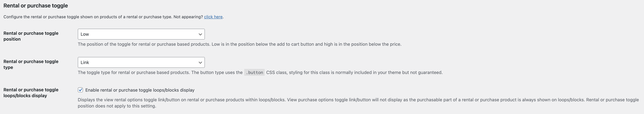Click the "Rental or purchase toggle" section heading
The height and width of the screenshot is (114, 644).
click(x=36, y=6)
